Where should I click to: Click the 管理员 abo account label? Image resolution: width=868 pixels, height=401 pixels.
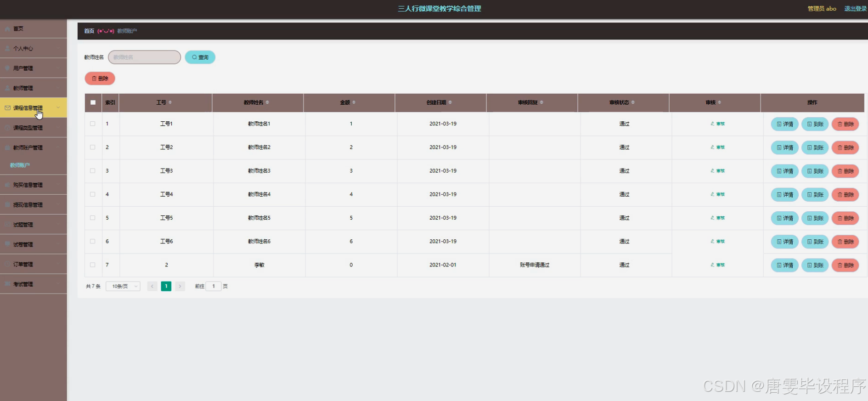(x=822, y=9)
